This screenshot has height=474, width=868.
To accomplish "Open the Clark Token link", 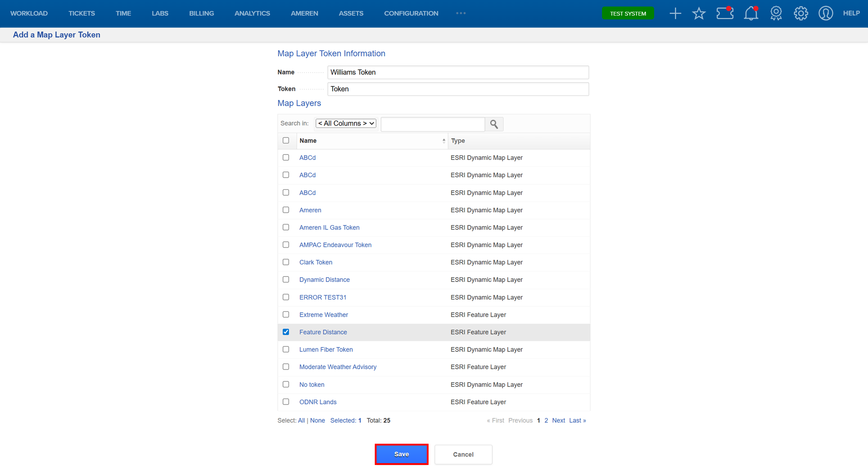I will click(316, 263).
